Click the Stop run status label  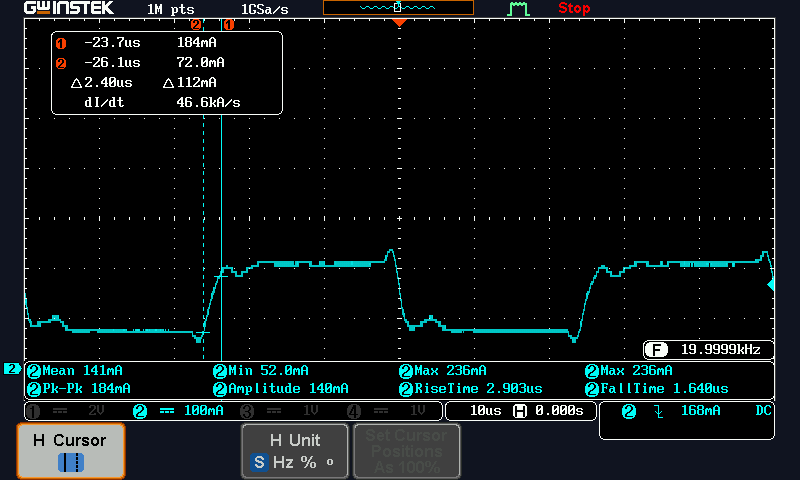pos(574,9)
